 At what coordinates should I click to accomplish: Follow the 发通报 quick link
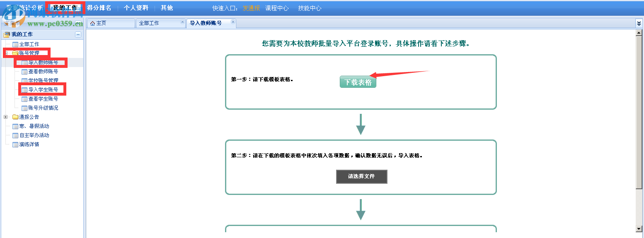pyautogui.click(x=251, y=8)
